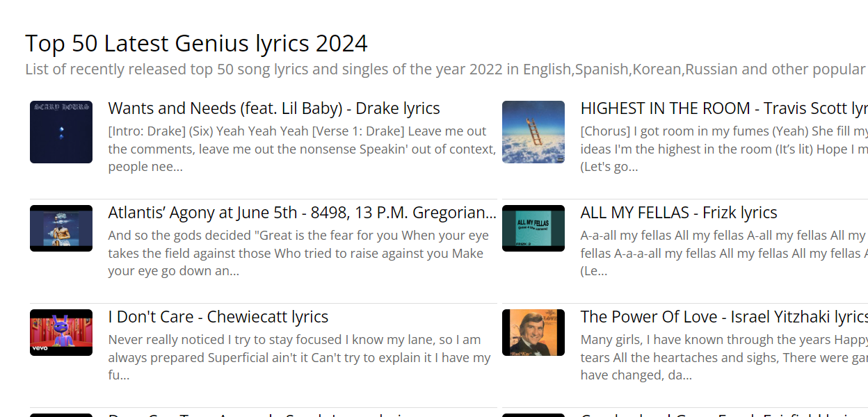Click the ladder-in-clouds thumbnail for HIGHEST IN THE ROOM
The width and height of the screenshot is (868, 417).
click(533, 132)
